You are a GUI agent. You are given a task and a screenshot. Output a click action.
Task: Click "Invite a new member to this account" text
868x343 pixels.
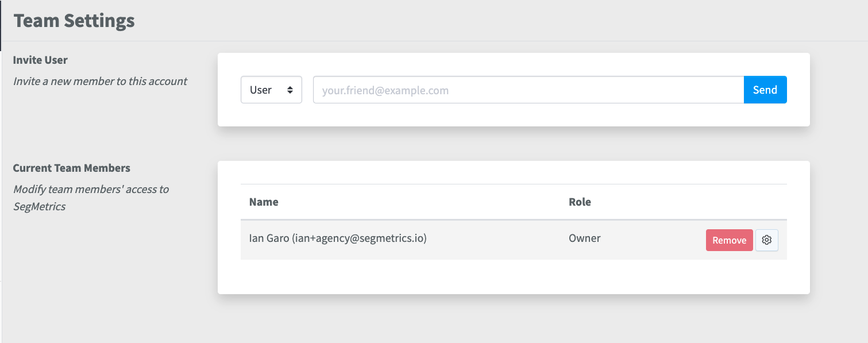coord(100,81)
